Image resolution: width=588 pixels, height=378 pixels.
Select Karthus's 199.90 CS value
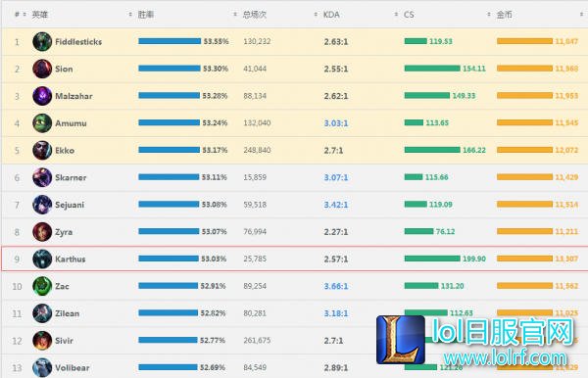pyautogui.click(x=474, y=259)
